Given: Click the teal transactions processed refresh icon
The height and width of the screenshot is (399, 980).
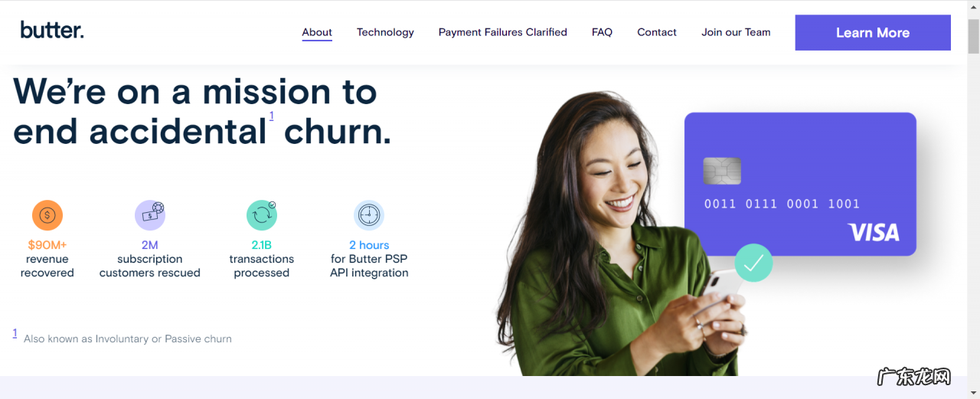Looking at the screenshot, I should [262, 215].
